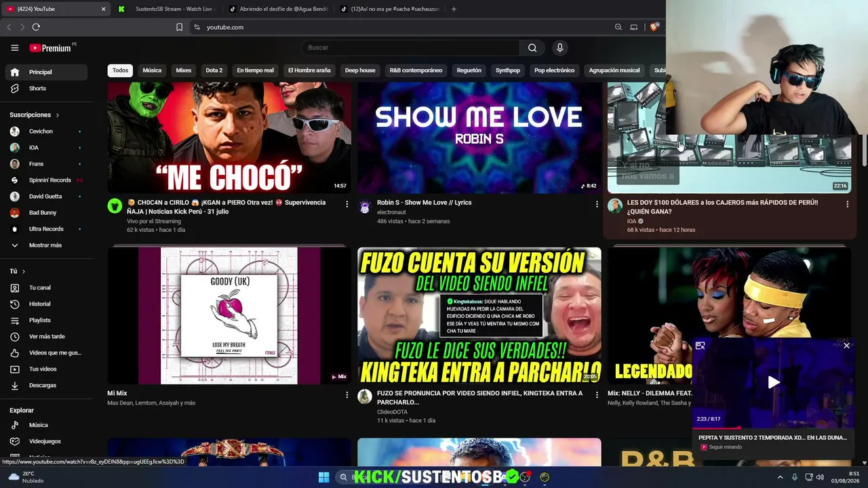Click the Buscar search field
The width and height of the screenshot is (868, 488).
[411, 48]
